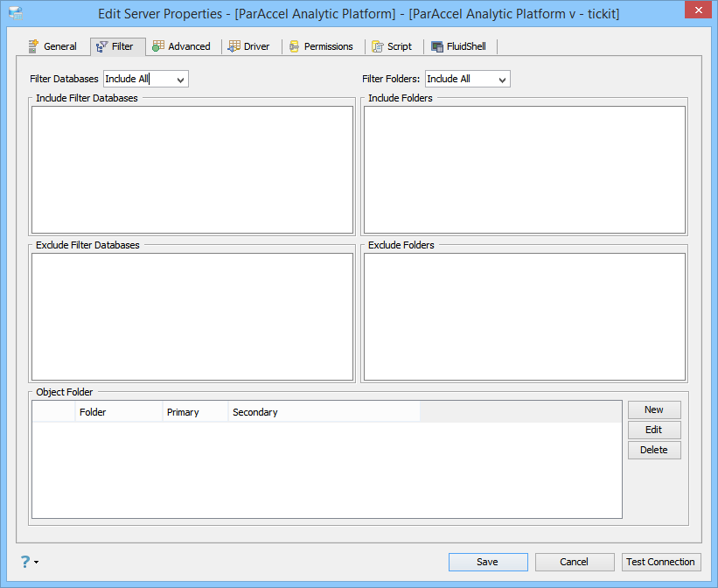Expand the help menu arrow

pos(36,562)
